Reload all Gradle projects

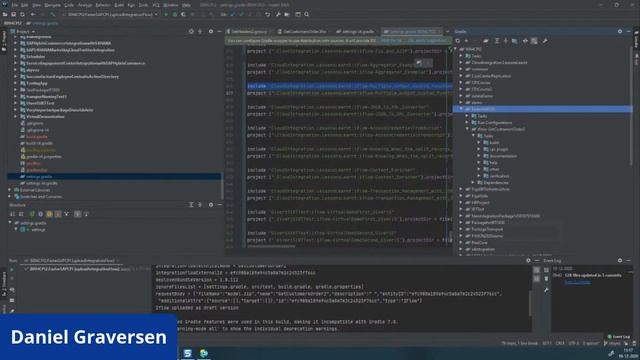coord(458,41)
